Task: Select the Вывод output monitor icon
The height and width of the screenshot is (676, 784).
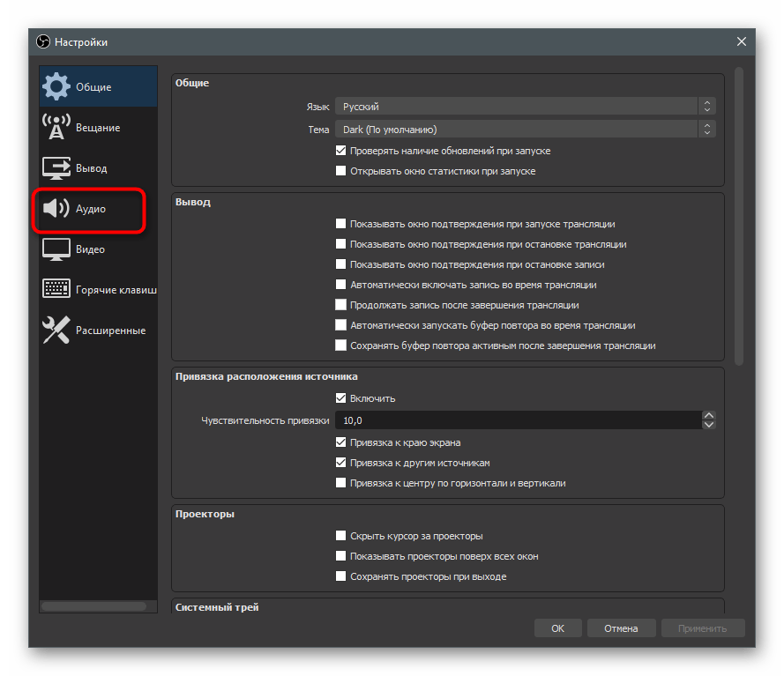Action: coord(56,168)
